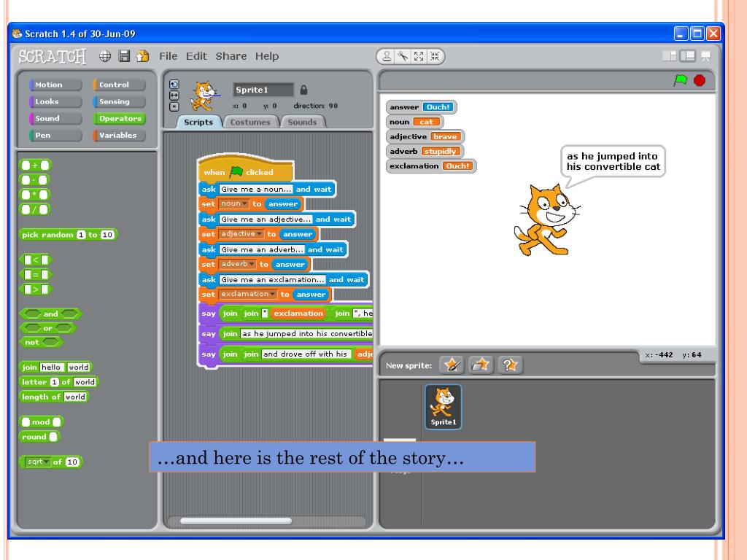747x560 pixels.
Task: Select the shrink sprite tool
Action: [x=435, y=57]
